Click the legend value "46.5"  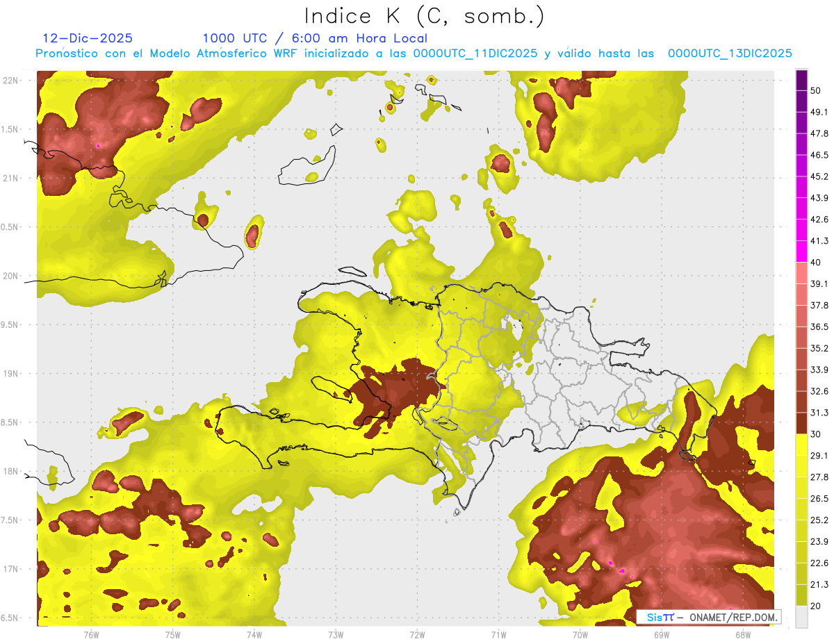point(819,156)
